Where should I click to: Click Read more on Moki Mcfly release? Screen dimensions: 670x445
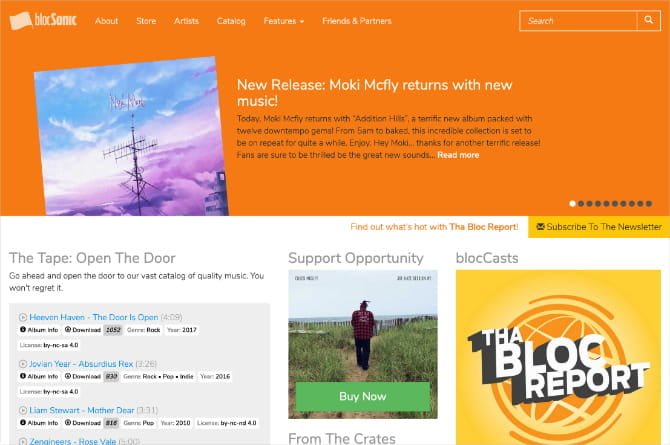point(458,155)
